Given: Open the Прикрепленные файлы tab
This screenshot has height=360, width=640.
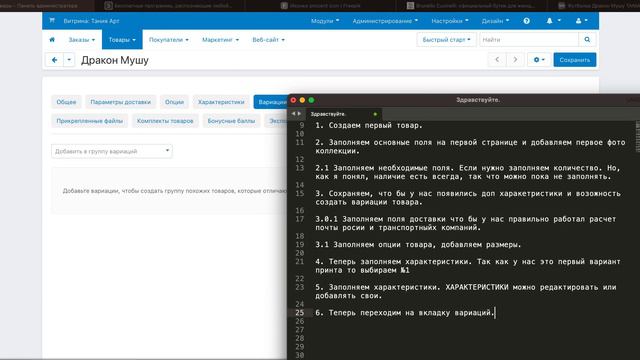Looking at the screenshot, I should pyautogui.click(x=89, y=121).
